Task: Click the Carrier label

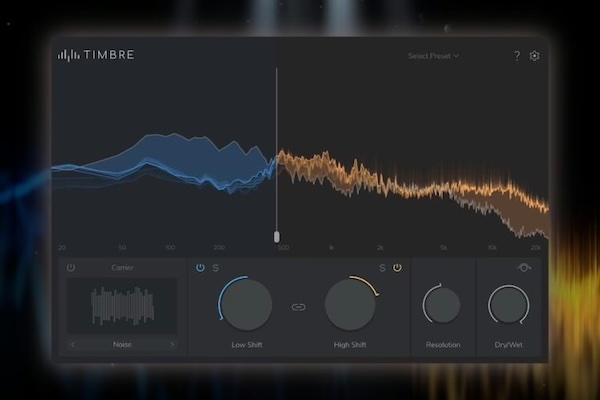Action: (x=122, y=268)
